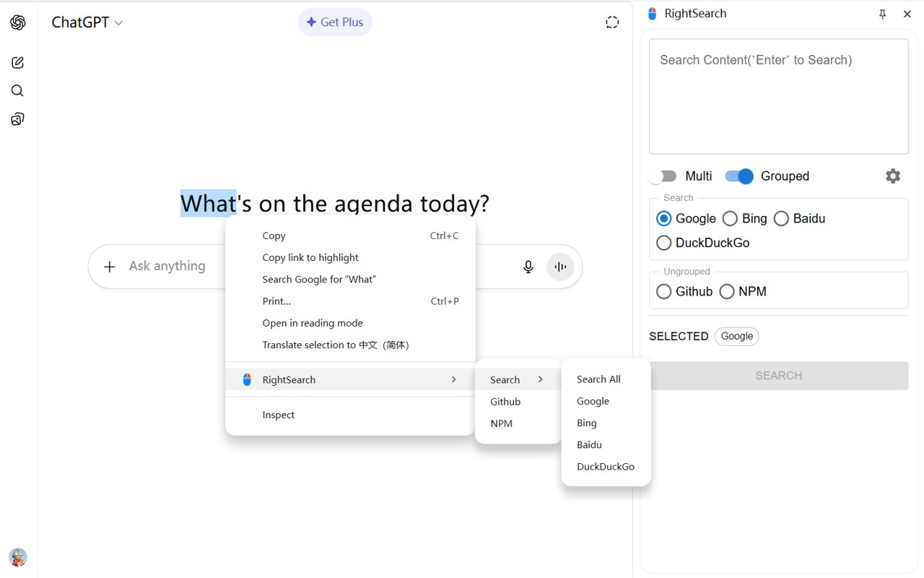Choose Print... from the context menu
The height and width of the screenshot is (578, 924).
pos(350,301)
